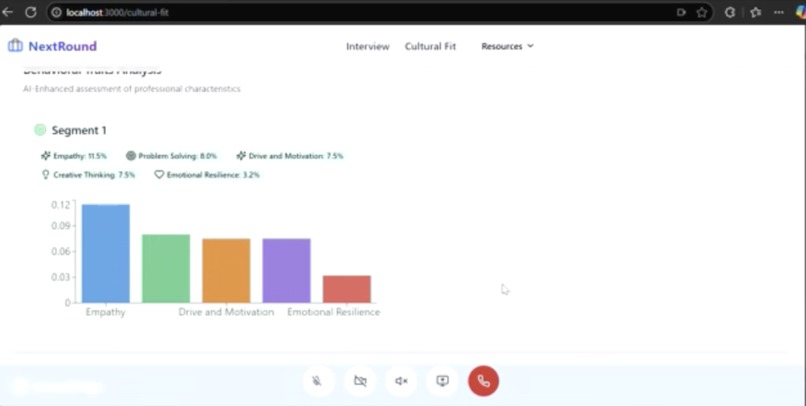
Task: Click the Drive and Motivation trait icon
Action: tap(241, 156)
